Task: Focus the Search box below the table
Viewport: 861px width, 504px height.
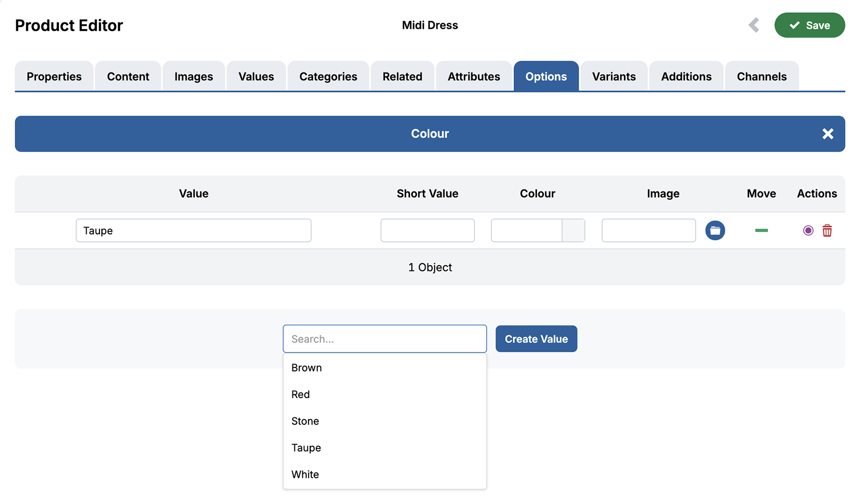Action: coord(384,339)
